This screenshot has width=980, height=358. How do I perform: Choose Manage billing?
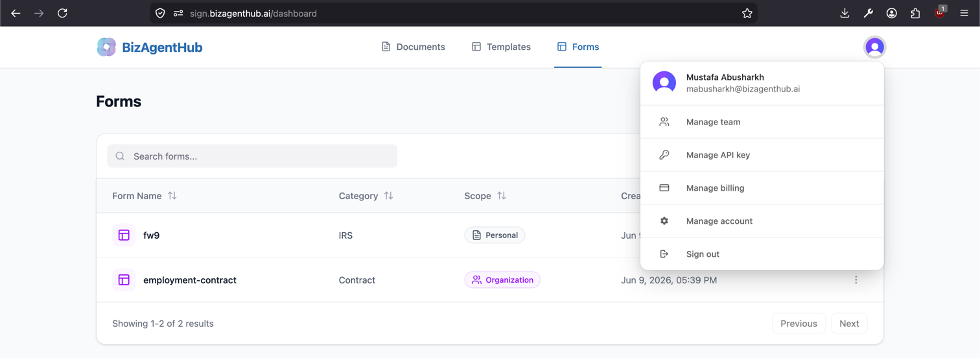click(762, 188)
